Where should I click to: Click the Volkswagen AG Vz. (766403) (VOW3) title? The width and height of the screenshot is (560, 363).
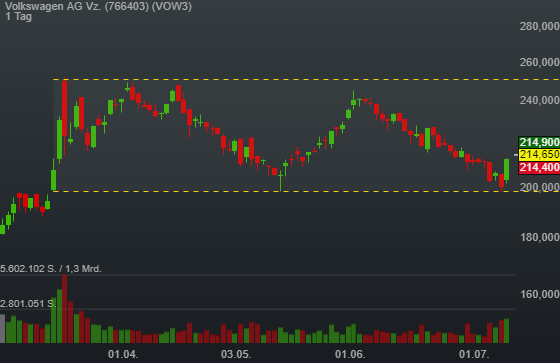pos(98,6)
